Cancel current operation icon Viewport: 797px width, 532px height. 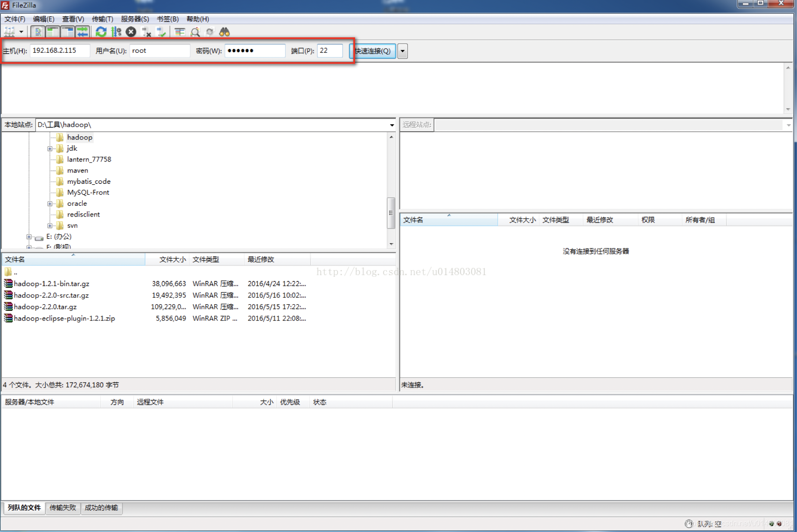pos(131,32)
